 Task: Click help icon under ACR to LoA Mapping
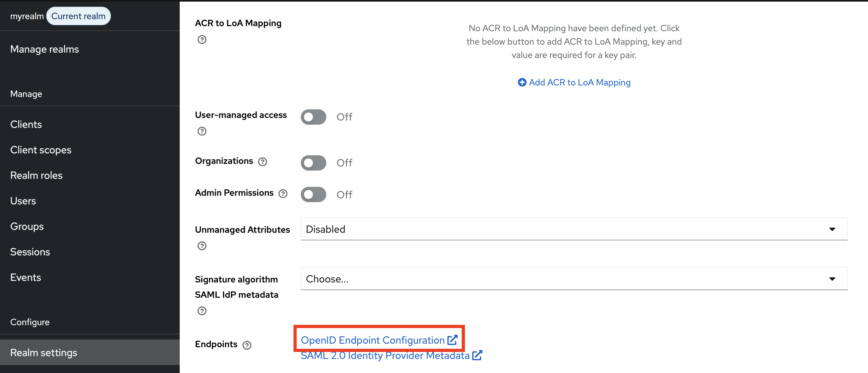point(202,40)
